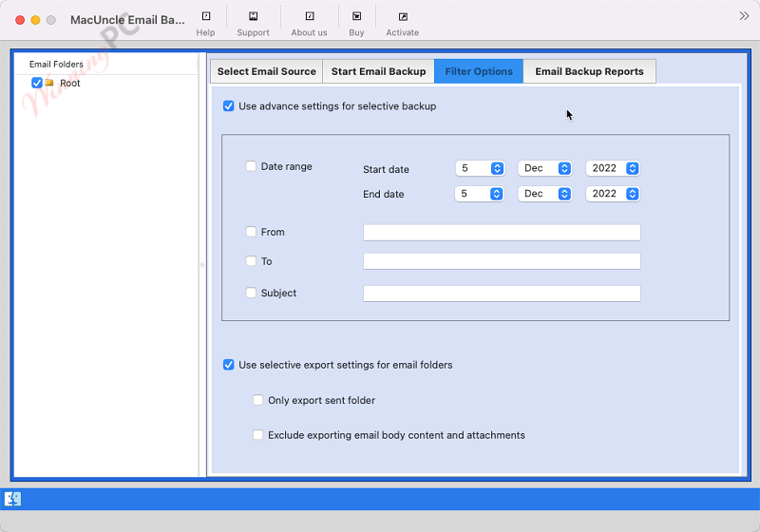760x532 pixels.
Task: Select the Root tree item
Action: (69, 84)
